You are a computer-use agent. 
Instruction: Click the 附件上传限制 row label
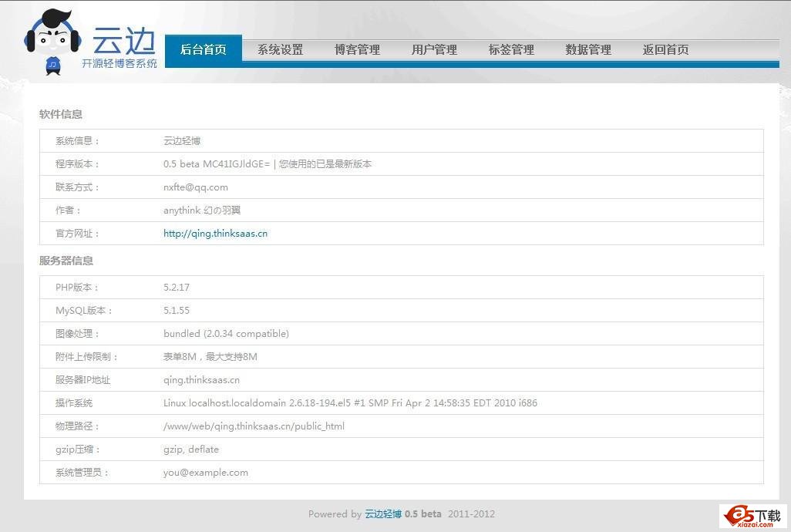[x=86, y=357]
